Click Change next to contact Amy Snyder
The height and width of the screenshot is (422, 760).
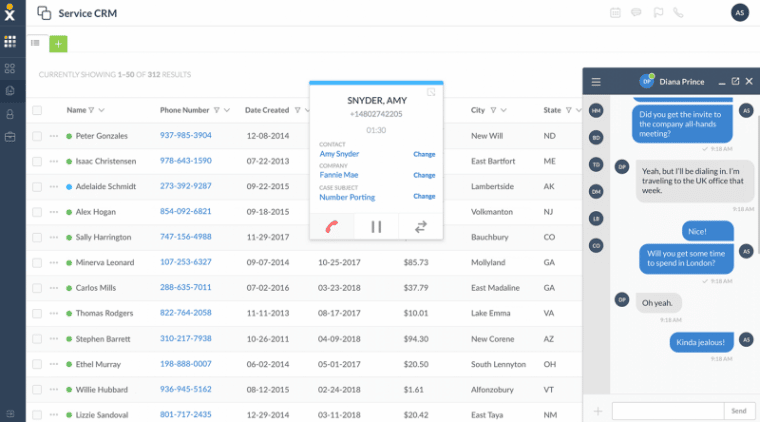click(424, 154)
